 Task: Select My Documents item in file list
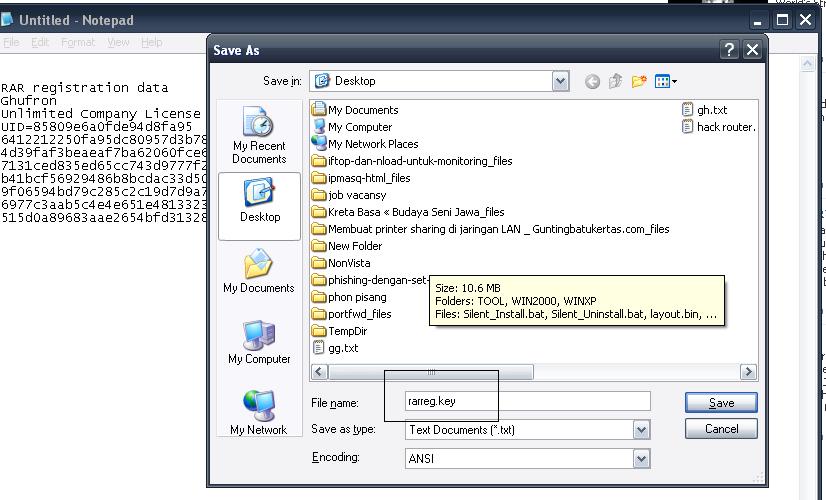pyautogui.click(x=355, y=110)
